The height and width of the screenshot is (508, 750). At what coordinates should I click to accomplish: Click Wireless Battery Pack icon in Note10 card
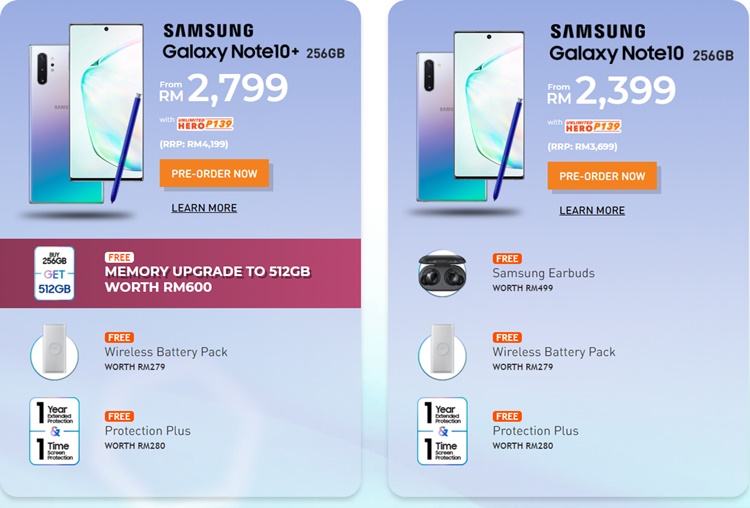click(442, 352)
